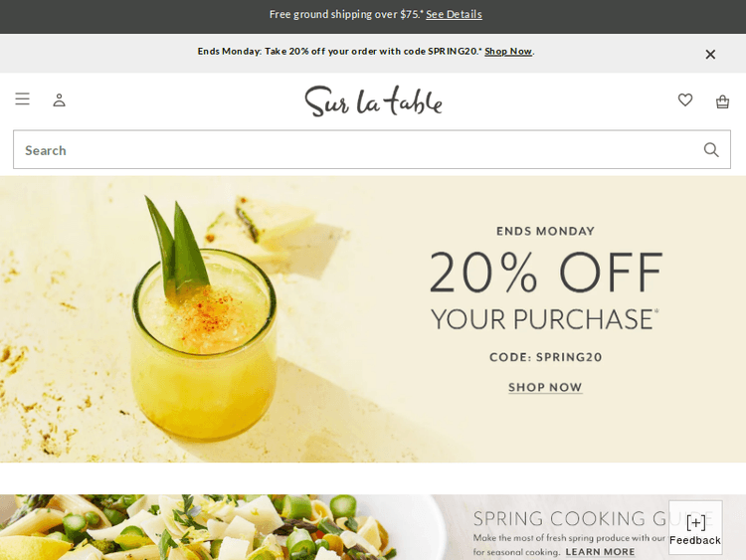Click the Feedback label text
Image resolution: width=746 pixels, height=560 pixels.
[695, 540]
